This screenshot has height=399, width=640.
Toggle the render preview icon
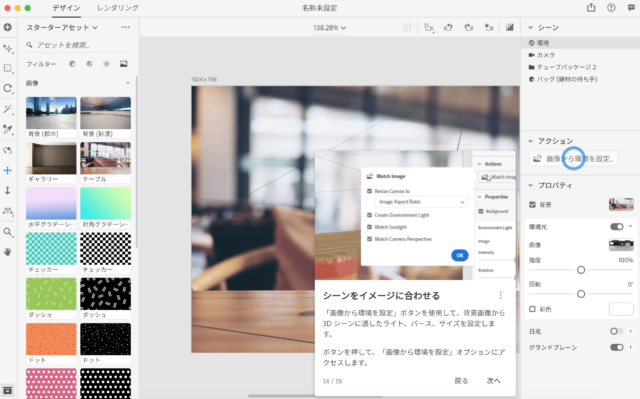[509, 27]
